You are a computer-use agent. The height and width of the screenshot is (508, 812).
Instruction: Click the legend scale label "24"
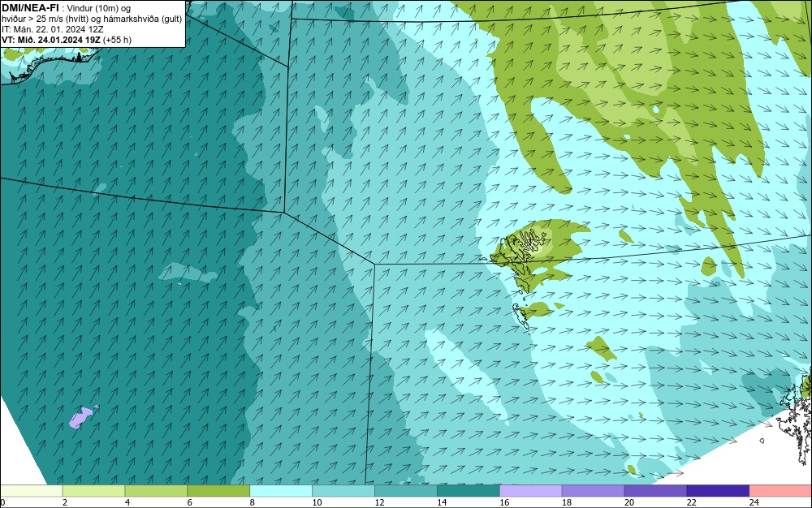pos(754,502)
